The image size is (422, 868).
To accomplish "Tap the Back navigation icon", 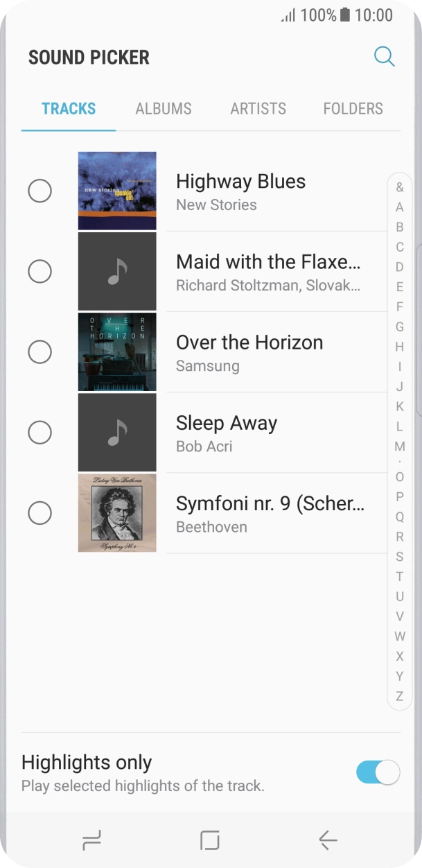I will 327,840.
